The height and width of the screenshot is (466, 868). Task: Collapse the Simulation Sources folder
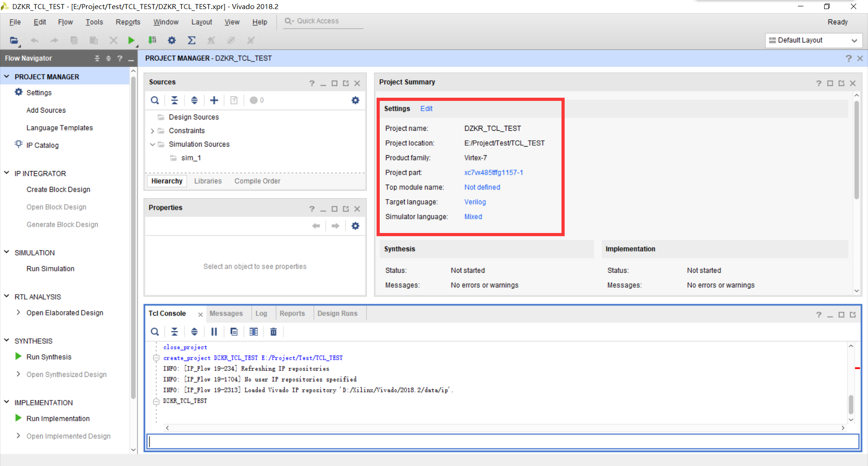[x=152, y=144]
